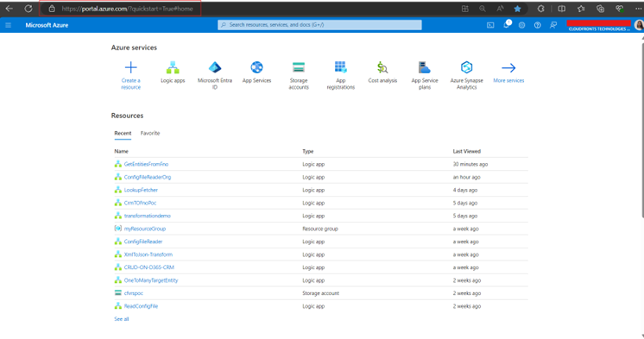Image resolution: width=644 pixels, height=339 pixels.
Task: Open browser extensions icon
Action: click(540, 9)
